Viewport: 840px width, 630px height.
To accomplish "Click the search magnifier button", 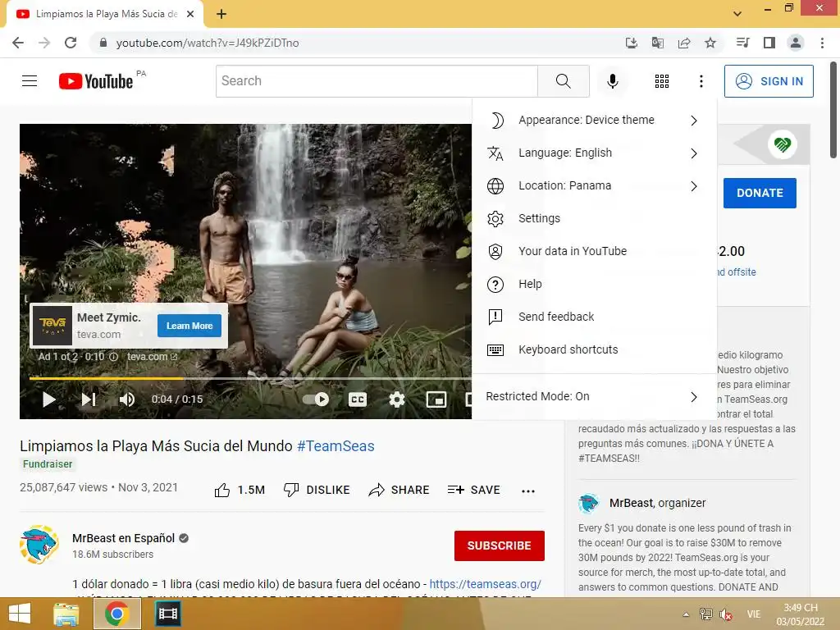I will coord(563,81).
